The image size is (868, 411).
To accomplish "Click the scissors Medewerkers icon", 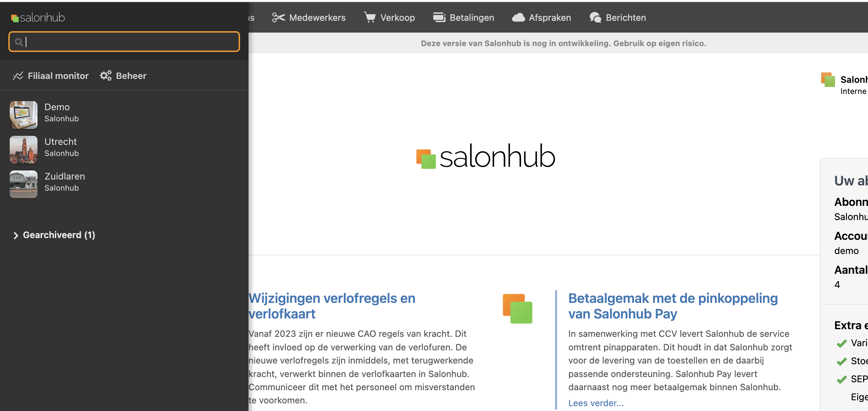I will (278, 17).
